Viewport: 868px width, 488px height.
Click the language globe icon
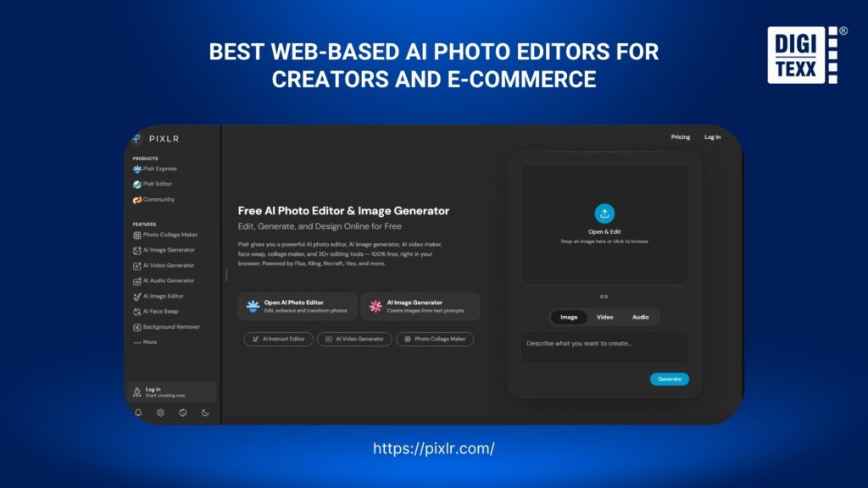[183, 413]
